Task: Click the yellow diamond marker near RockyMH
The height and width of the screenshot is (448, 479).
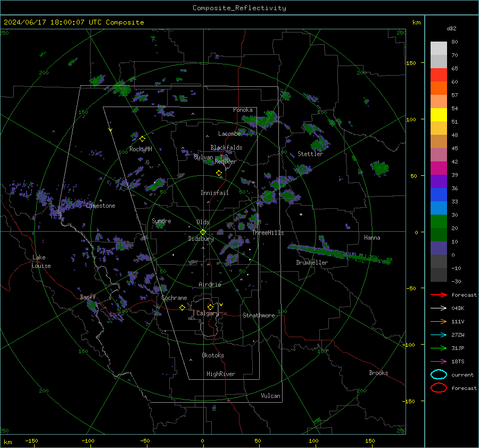Action: 142,139
